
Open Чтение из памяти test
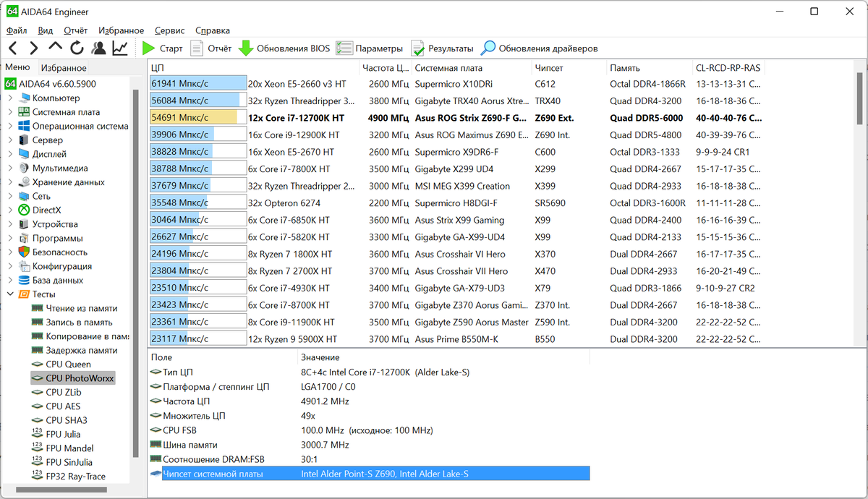pyautogui.click(x=75, y=308)
